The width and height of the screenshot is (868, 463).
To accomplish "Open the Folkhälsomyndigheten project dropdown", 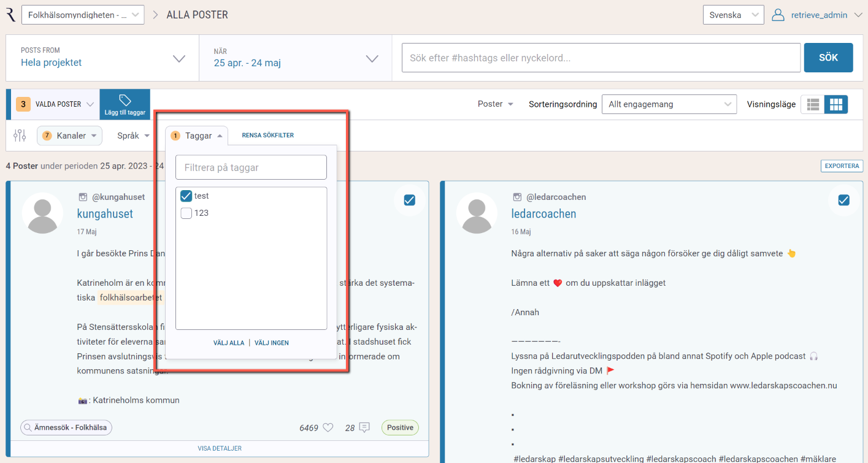I will 83,15.
